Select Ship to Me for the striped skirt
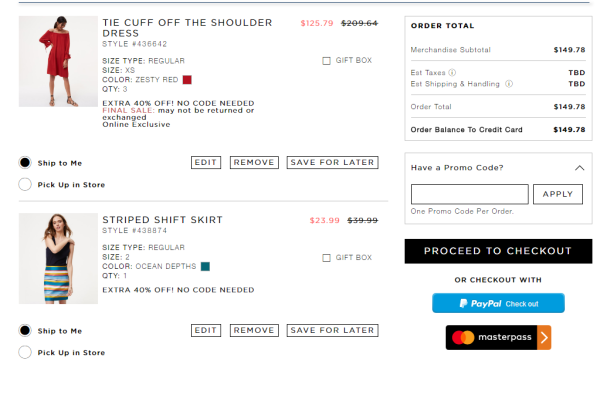 (x=25, y=330)
